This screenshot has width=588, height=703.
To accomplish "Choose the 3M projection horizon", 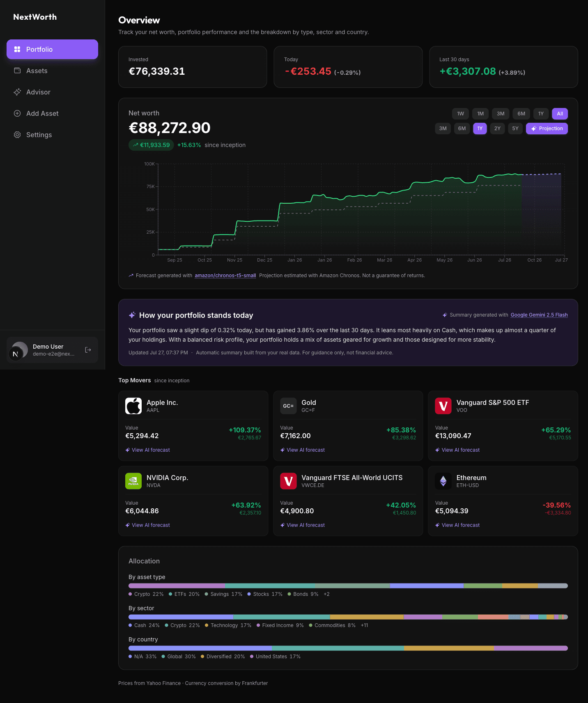I will (443, 129).
